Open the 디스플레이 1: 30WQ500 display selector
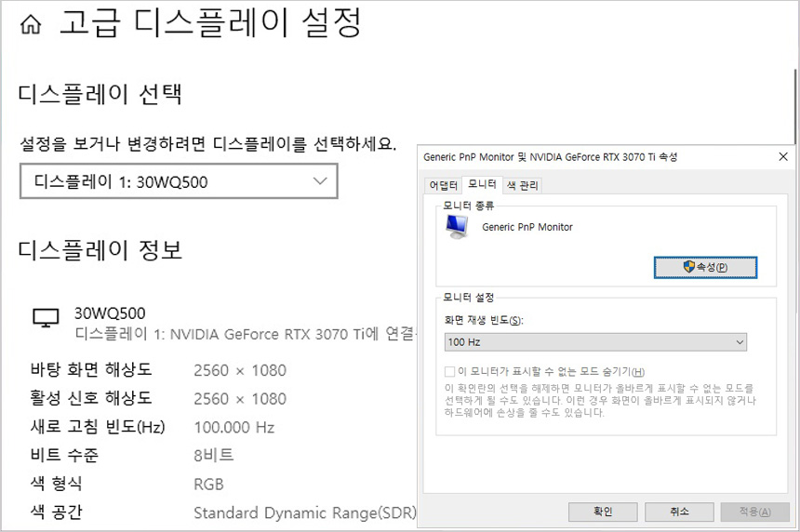Viewport: 800px width, 532px height. pyautogui.click(x=179, y=181)
